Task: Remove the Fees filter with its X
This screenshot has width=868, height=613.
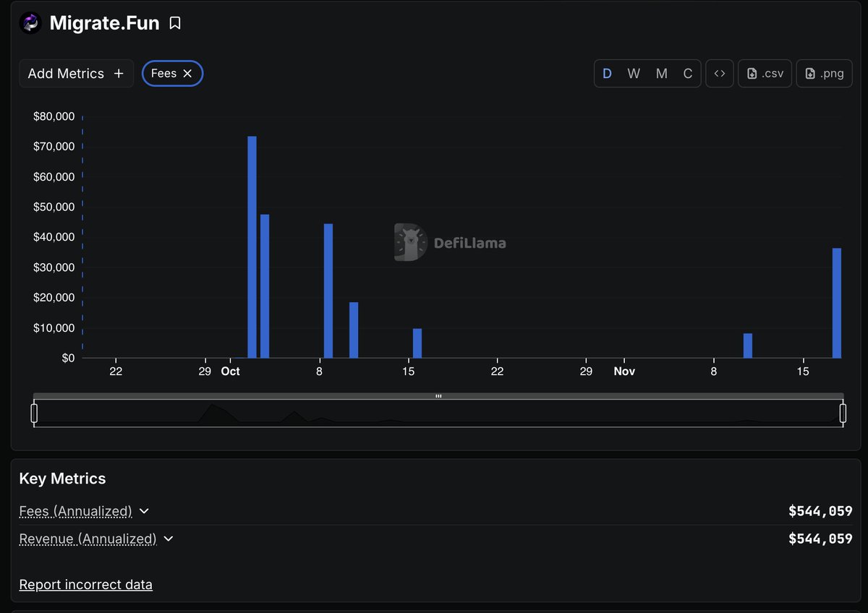Action: [x=187, y=73]
